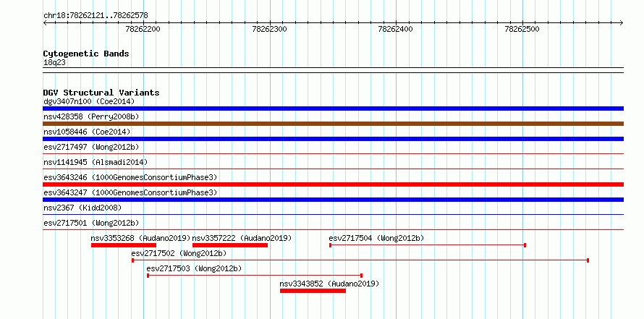The width and height of the screenshot is (644, 319).
Task: Select the blue bar under dgv3407n100
Action: point(333,109)
